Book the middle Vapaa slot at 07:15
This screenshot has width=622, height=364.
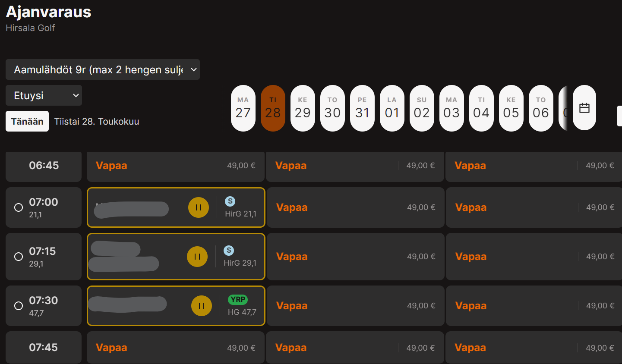point(356,257)
